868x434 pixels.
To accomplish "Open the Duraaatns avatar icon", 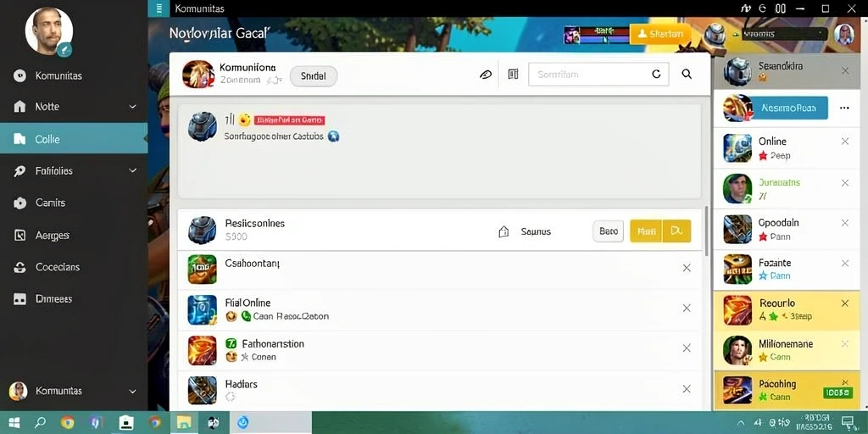I will (x=737, y=189).
